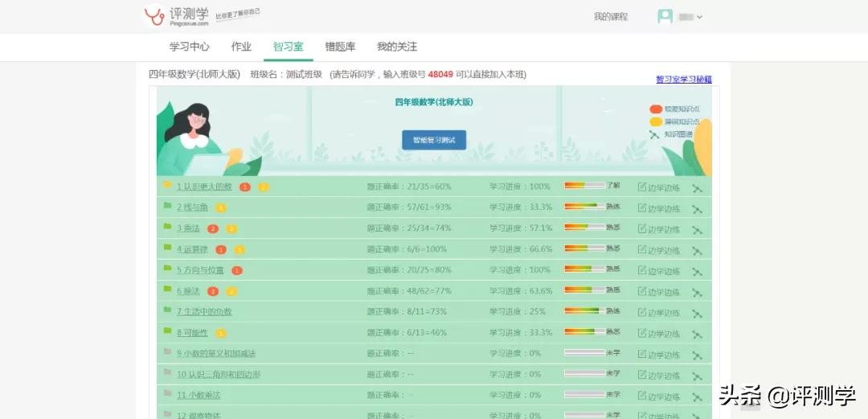Open the 智习室学习秘籍 link
This screenshot has width=868, height=419.
684,80
